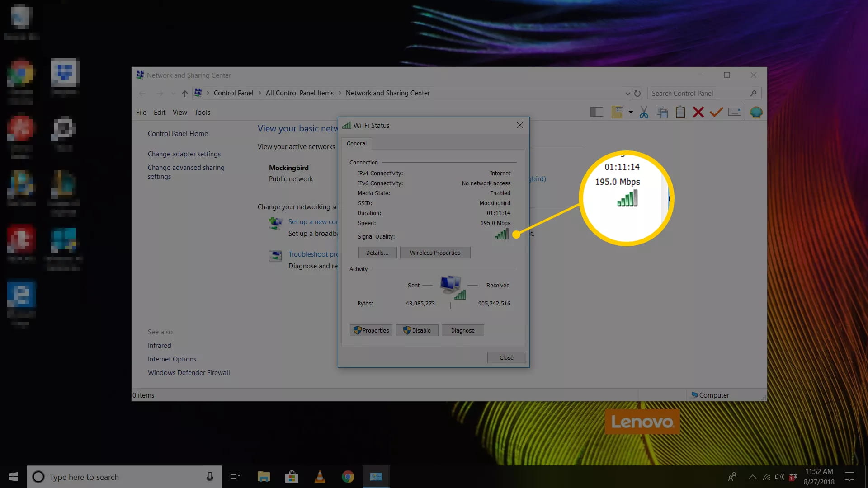Open VLC from the taskbar

[320, 477]
